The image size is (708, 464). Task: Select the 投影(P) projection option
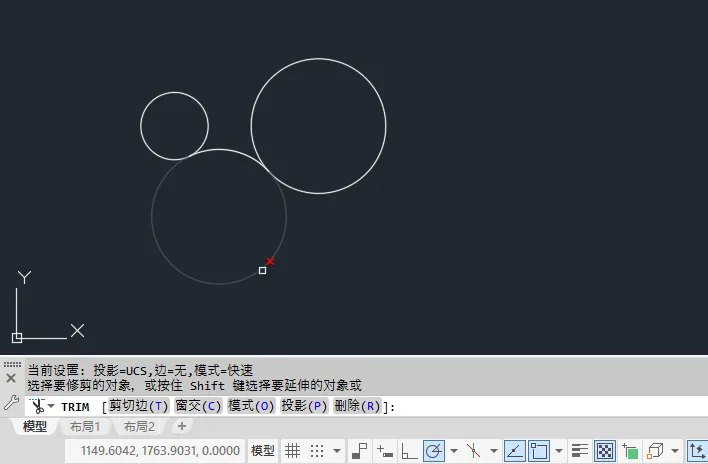(304, 406)
